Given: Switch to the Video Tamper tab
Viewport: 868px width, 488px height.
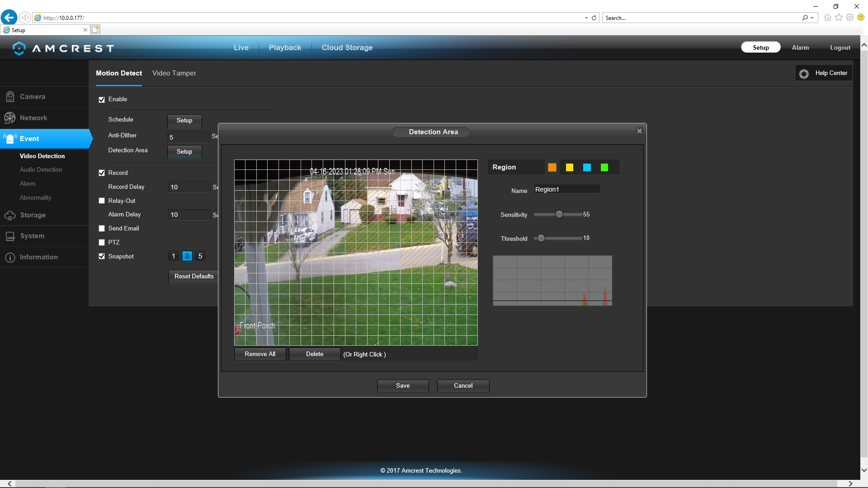Looking at the screenshot, I should tap(174, 73).
